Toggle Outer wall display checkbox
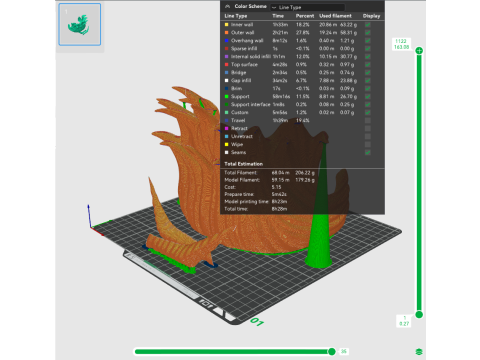Screen dimensions: 480x360 [368, 33]
